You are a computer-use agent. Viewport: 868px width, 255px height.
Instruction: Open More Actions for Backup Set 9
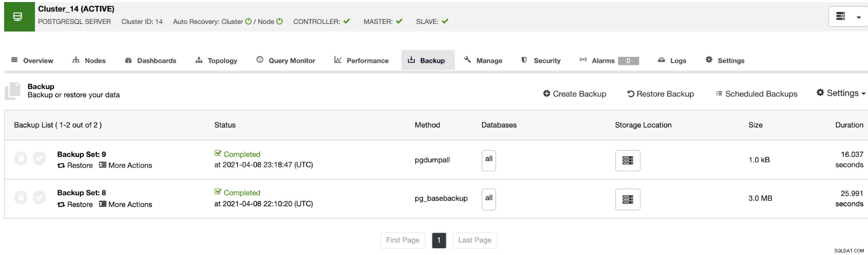[125, 165]
